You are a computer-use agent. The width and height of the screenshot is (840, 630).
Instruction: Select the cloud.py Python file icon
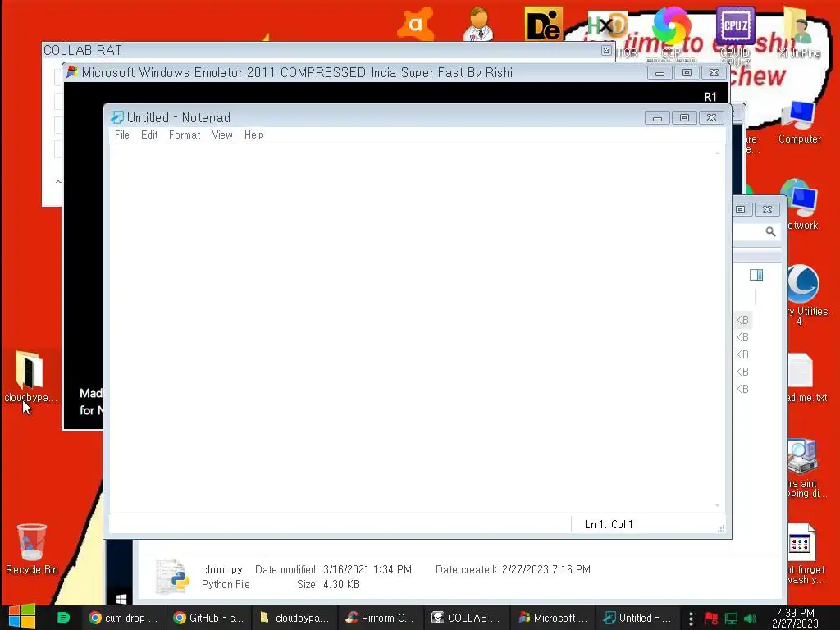(x=172, y=577)
